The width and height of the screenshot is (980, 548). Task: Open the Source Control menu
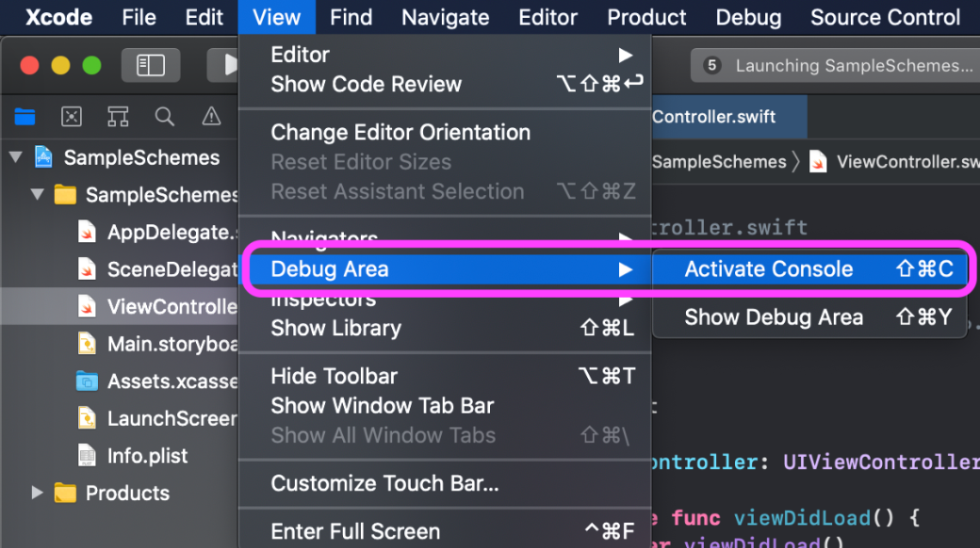pos(885,17)
